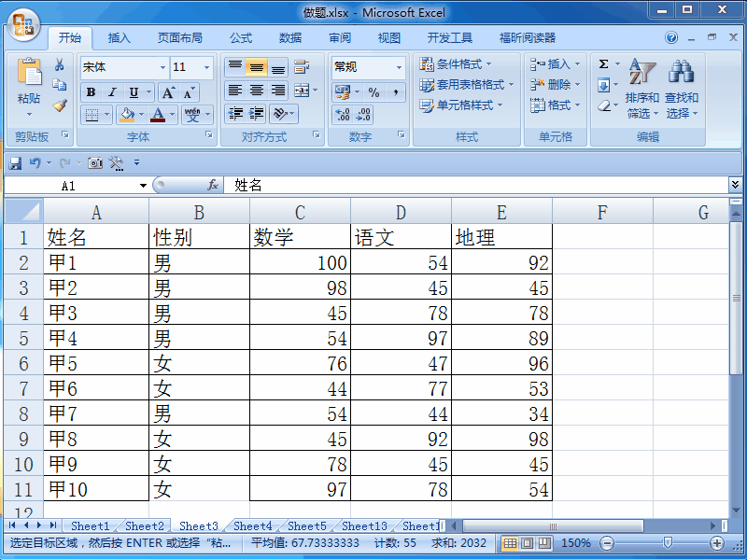
Task: Click the Format Painter brush icon
Action: point(60,105)
